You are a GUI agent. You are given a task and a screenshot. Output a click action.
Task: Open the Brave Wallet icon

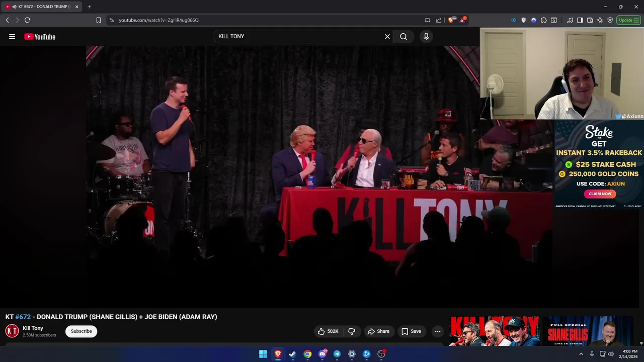coord(590,20)
